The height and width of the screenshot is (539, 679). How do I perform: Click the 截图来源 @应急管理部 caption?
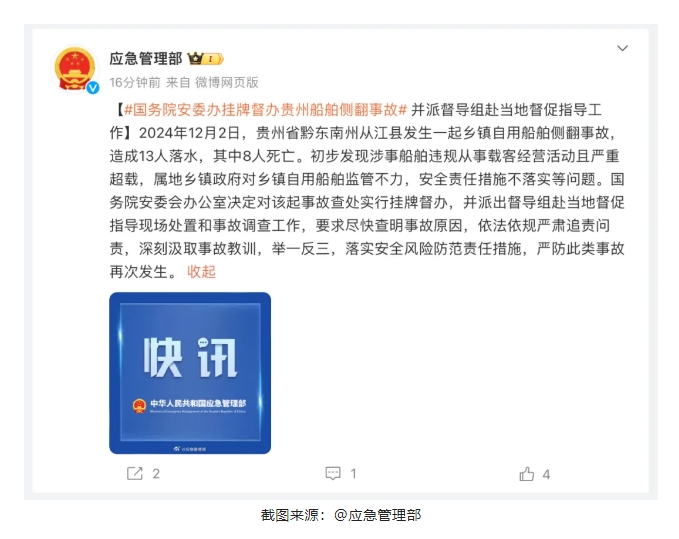point(341,515)
